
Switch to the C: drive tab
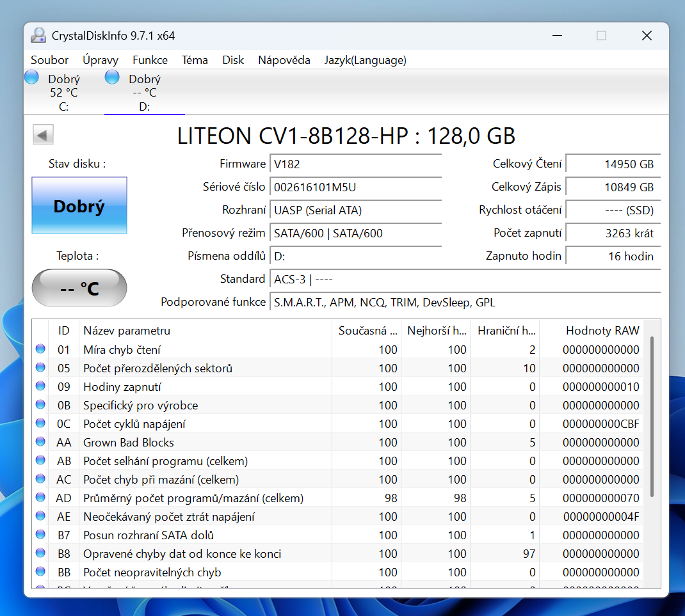[63, 91]
